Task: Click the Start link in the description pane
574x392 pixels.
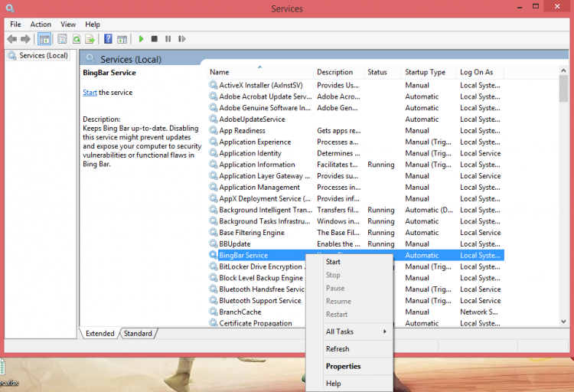Action: coord(90,93)
